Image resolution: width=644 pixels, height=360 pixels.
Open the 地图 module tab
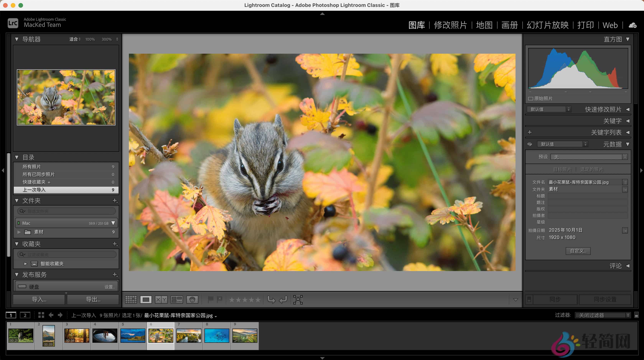click(x=484, y=25)
